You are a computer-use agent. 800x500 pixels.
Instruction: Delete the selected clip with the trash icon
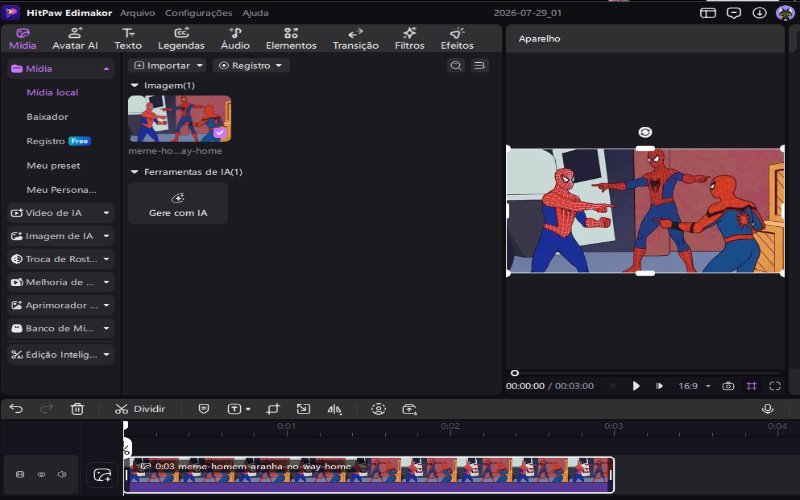pos(77,409)
